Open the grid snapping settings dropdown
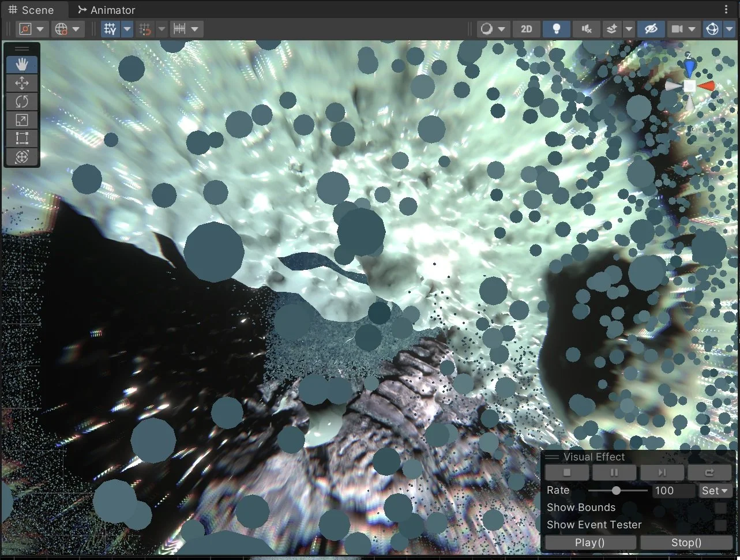The height and width of the screenshot is (560, 740). (x=161, y=29)
